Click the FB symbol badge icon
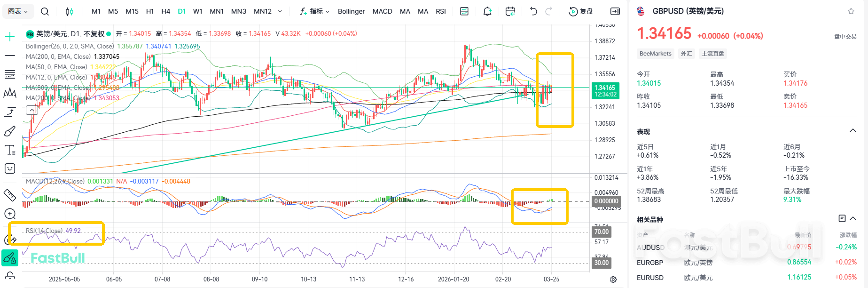This screenshot has height=288, width=868. 30,34
